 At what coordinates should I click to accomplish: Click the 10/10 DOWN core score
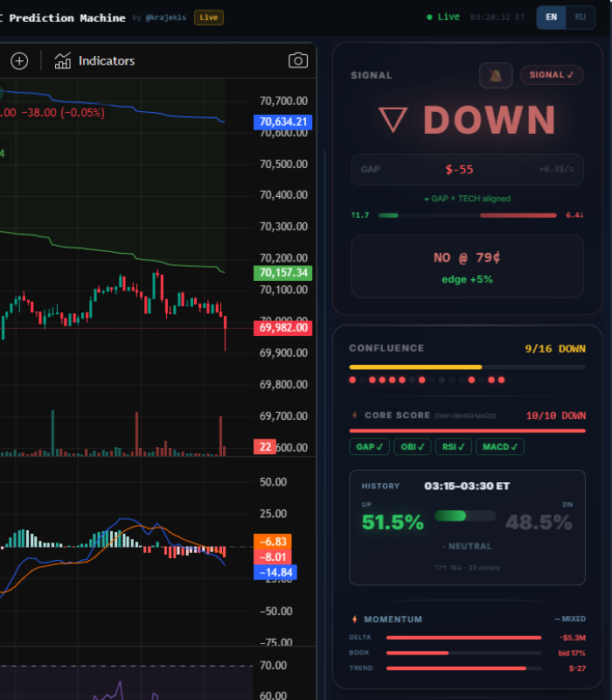(556, 416)
